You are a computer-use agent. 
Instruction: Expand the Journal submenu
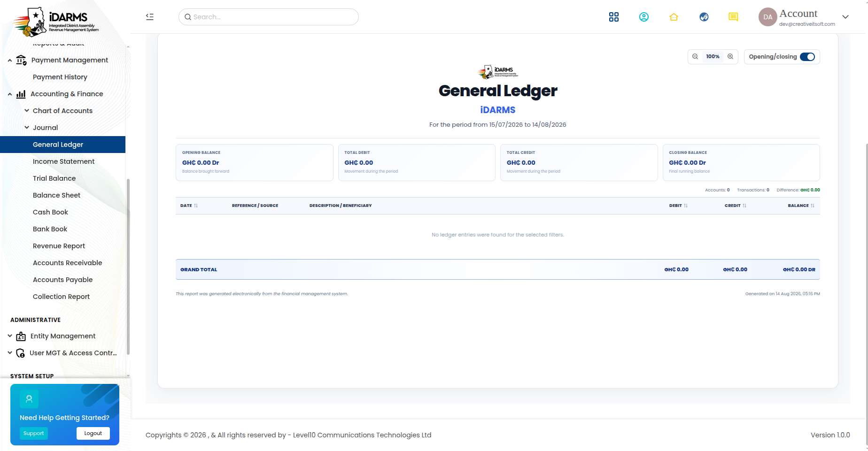click(27, 128)
